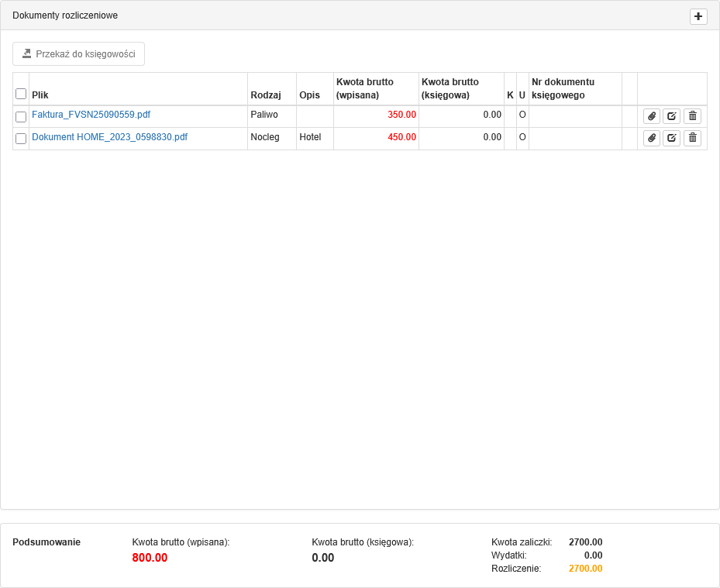720x588 pixels.
Task: Open the Dokument HOME_2023_0598830.pdf link
Action: pyautogui.click(x=109, y=137)
